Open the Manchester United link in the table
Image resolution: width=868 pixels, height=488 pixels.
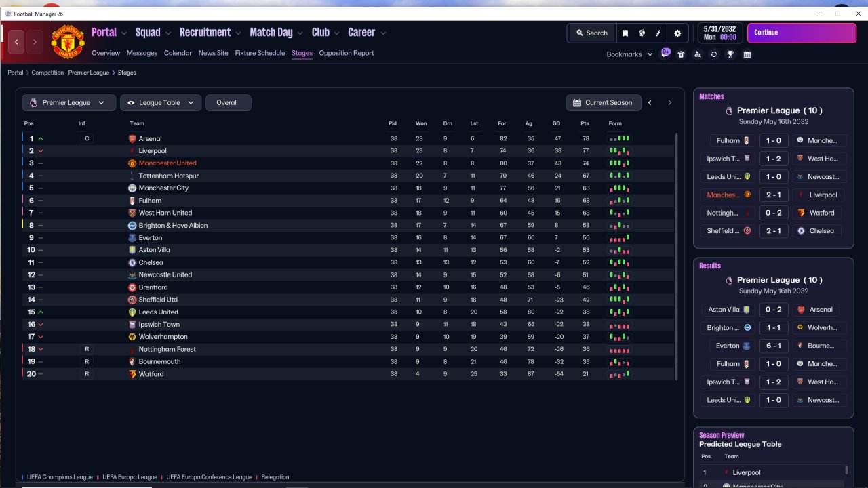(167, 163)
